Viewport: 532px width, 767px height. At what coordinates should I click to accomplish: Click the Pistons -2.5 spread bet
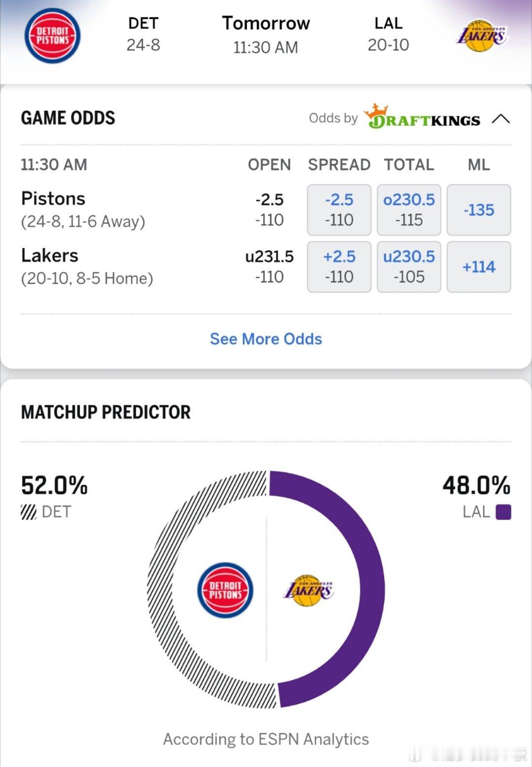339,210
